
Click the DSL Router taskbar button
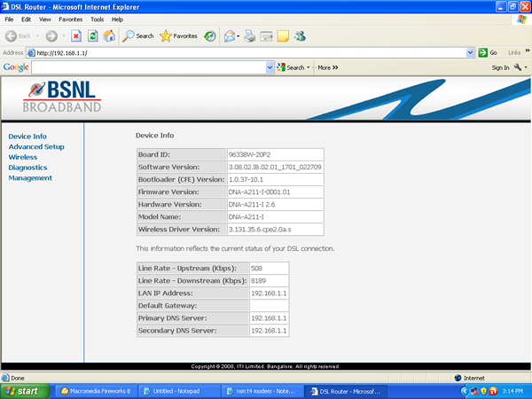pyautogui.click(x=345, y=391)
